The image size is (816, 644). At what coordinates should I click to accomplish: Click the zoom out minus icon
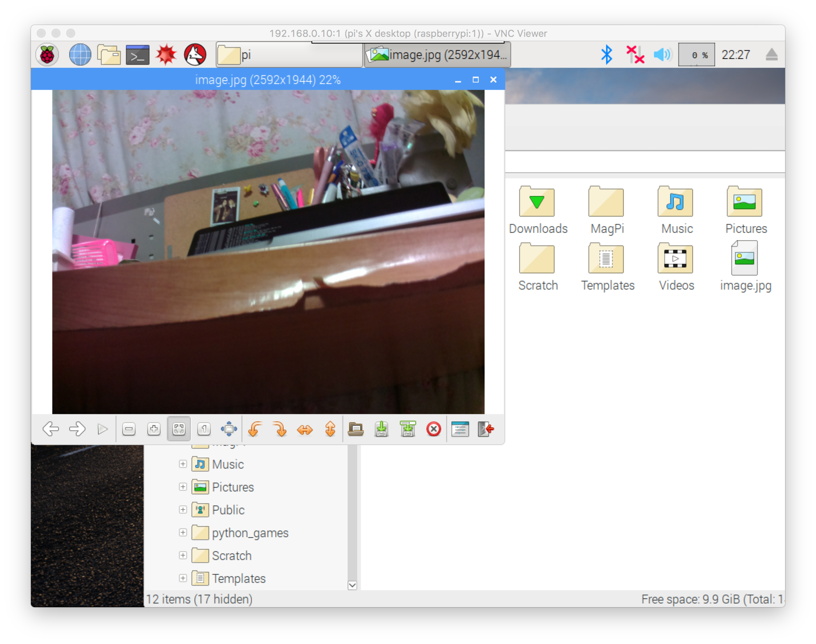(x=129, y=429)
